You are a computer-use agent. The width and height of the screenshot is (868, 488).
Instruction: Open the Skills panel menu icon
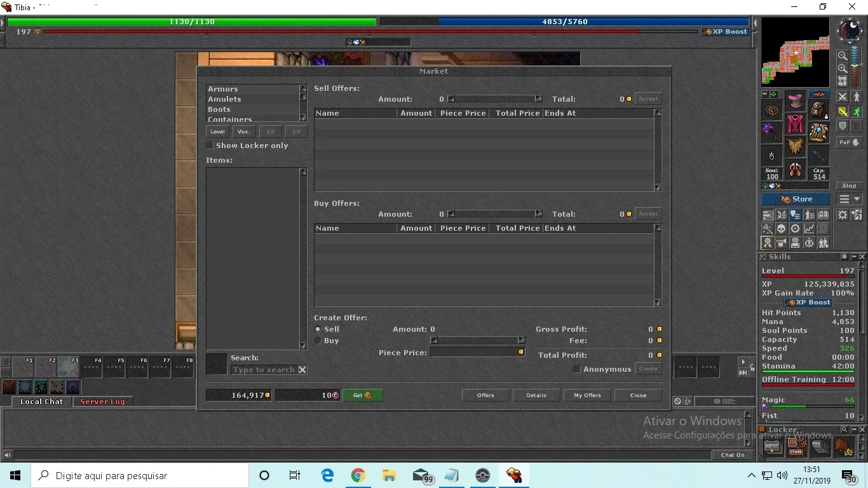point(844,257)
